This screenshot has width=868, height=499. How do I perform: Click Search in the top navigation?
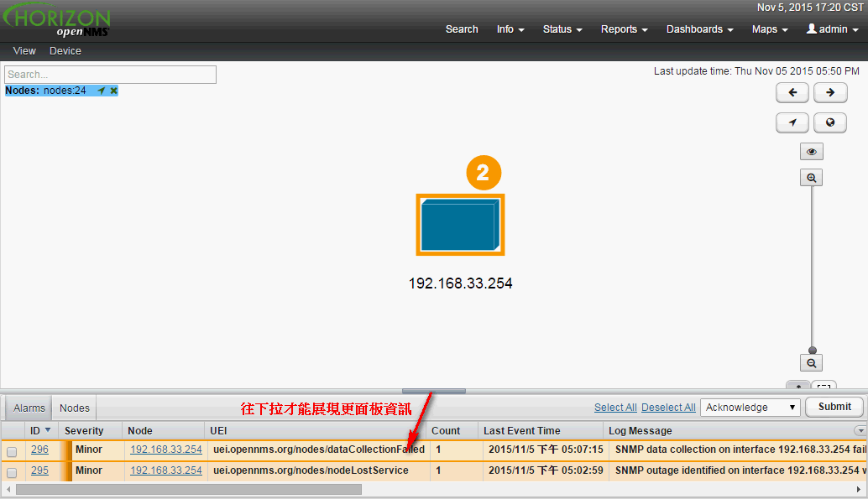(x=462, y=29)
